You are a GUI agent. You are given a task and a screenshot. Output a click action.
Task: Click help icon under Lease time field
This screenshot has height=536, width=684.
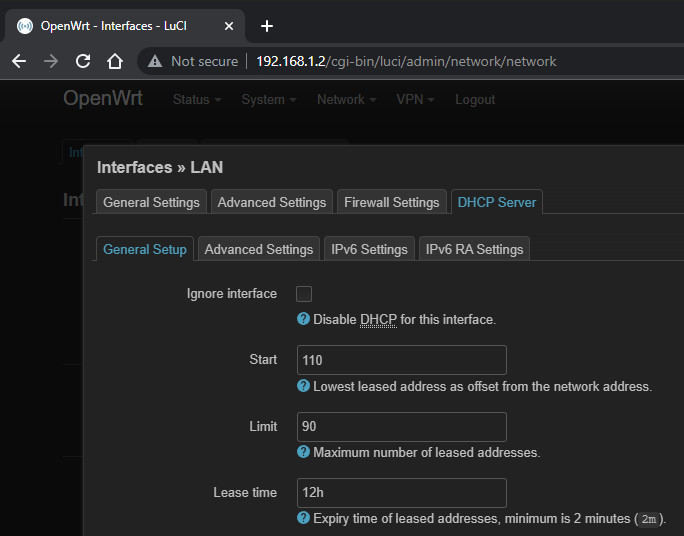(x=304, y=518)
